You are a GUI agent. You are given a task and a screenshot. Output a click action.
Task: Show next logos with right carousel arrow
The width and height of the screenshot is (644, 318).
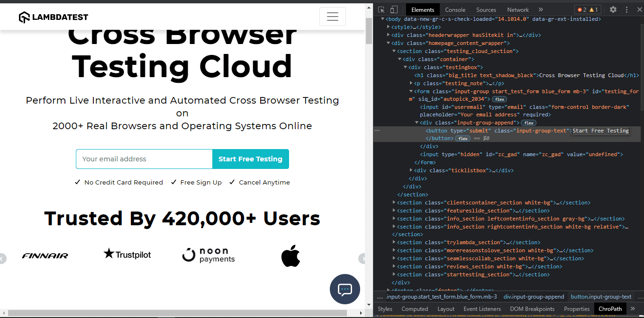[363, 258]
